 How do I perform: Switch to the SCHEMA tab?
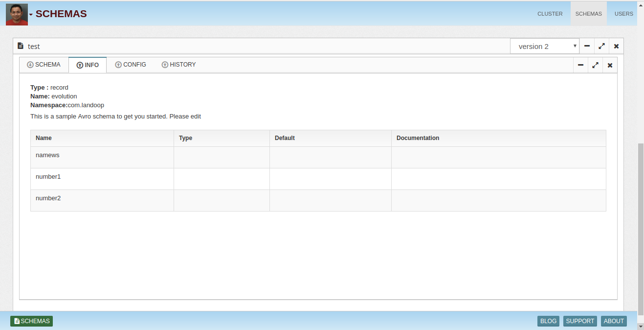pyautogui.click(x=44, y=65)
